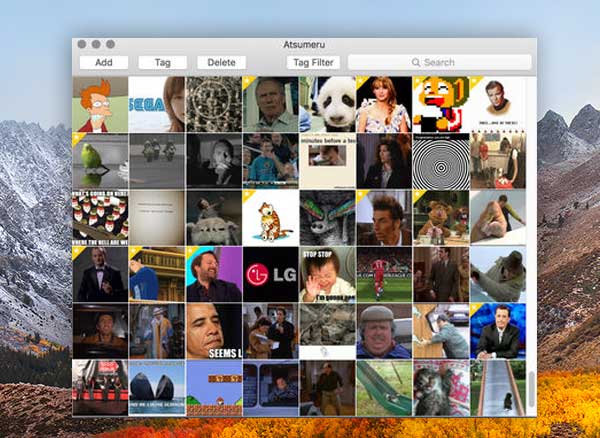
Task: Select the 'WHAT'S GOING ON HERE' gnomes thumbnail
Action: tap(100, 218)
